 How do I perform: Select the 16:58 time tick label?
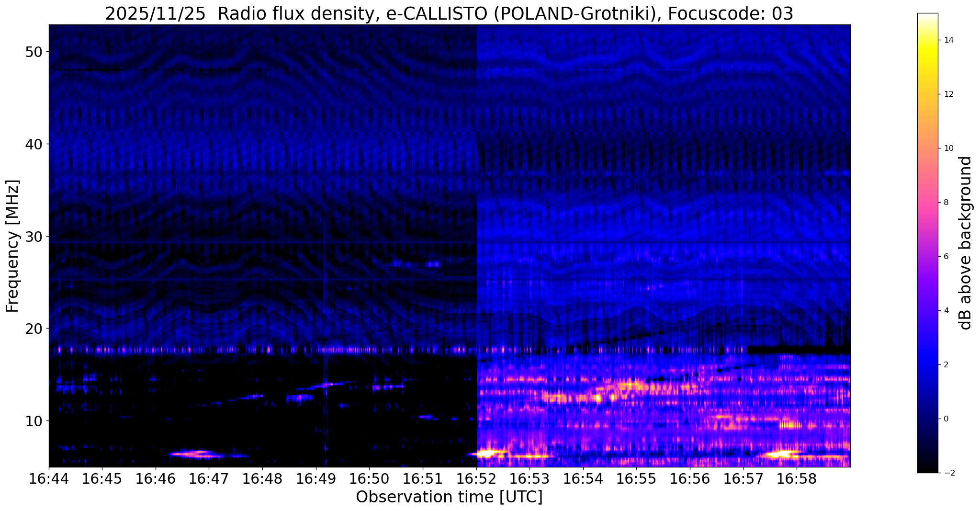pos(797,478)
